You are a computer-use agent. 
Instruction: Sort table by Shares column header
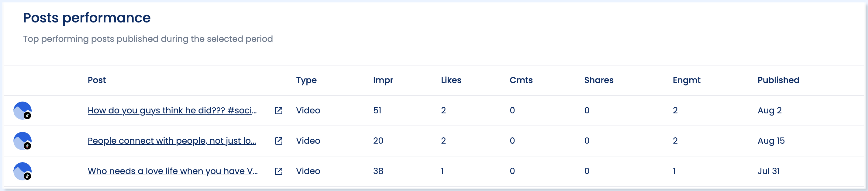(599, 80)
